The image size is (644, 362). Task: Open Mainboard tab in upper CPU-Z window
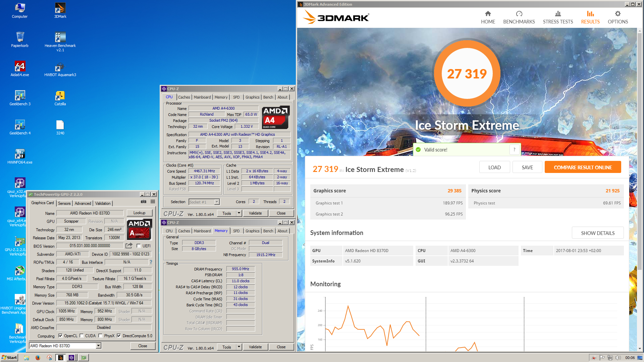pos(202,97)
